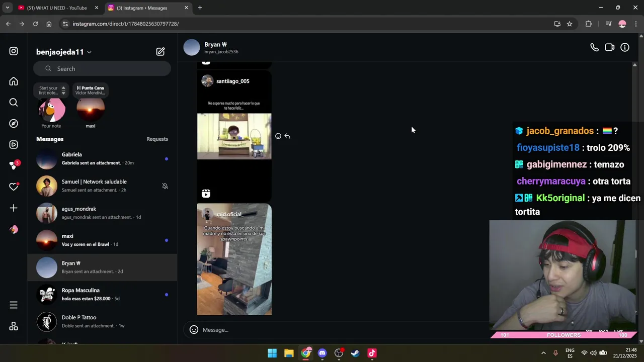Reload the Instagram page
The height and width of the screenshot is (362, 644).
pyautogui.click(x=35, y=24)
